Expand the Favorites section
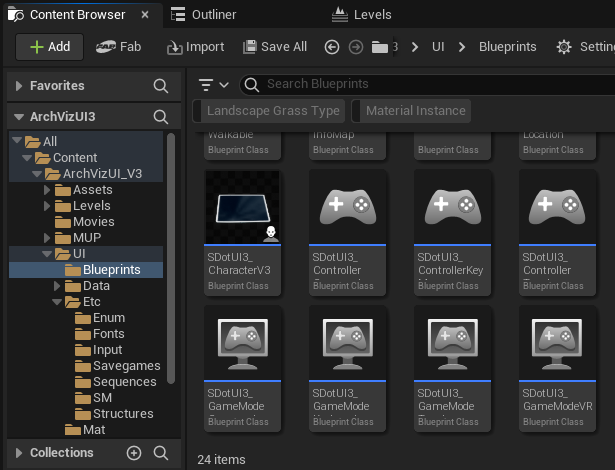The image size is (615, 470). pos(18,86)
